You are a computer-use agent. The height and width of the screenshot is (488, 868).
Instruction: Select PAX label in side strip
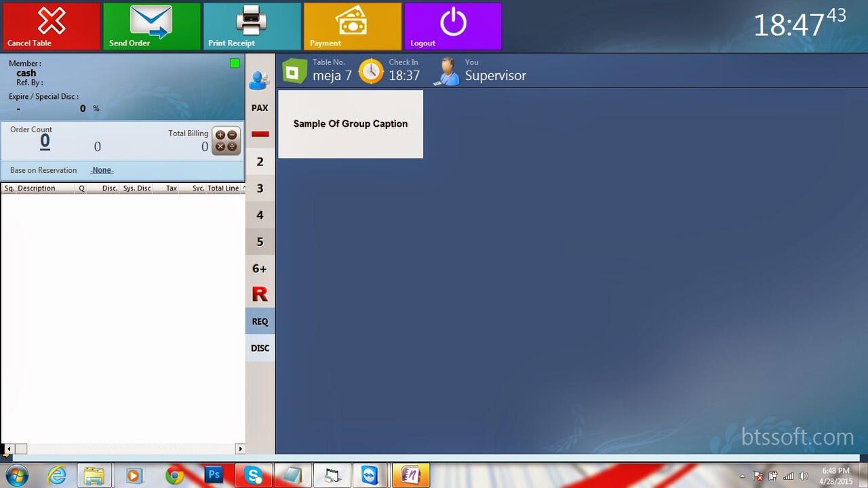(x=260, y=108)
